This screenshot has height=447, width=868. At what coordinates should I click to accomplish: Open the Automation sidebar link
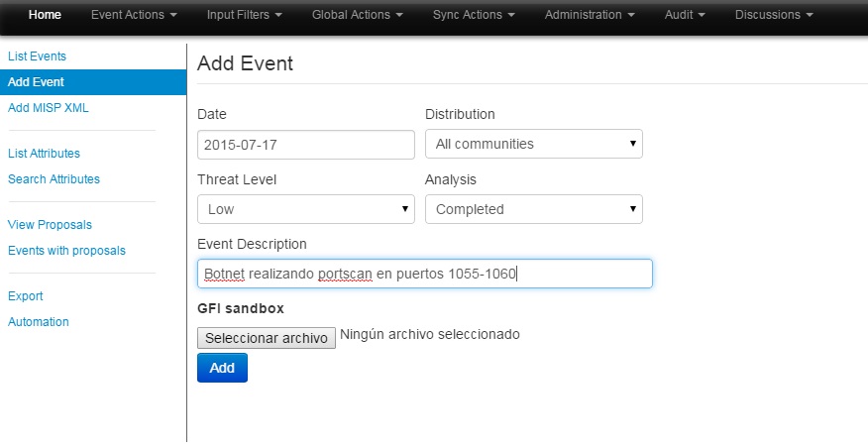(x=39, y=322)
